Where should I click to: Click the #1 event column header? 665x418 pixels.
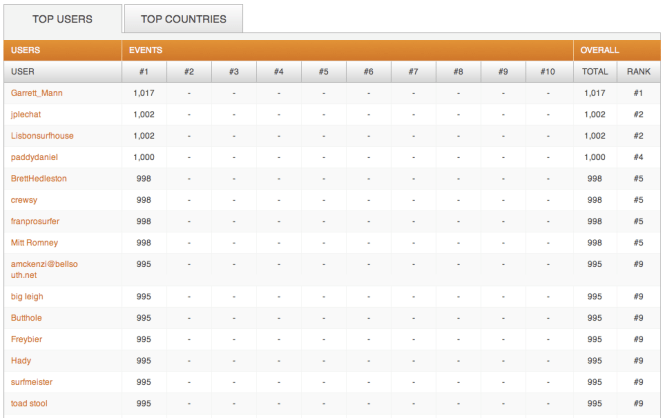(143, 72)
